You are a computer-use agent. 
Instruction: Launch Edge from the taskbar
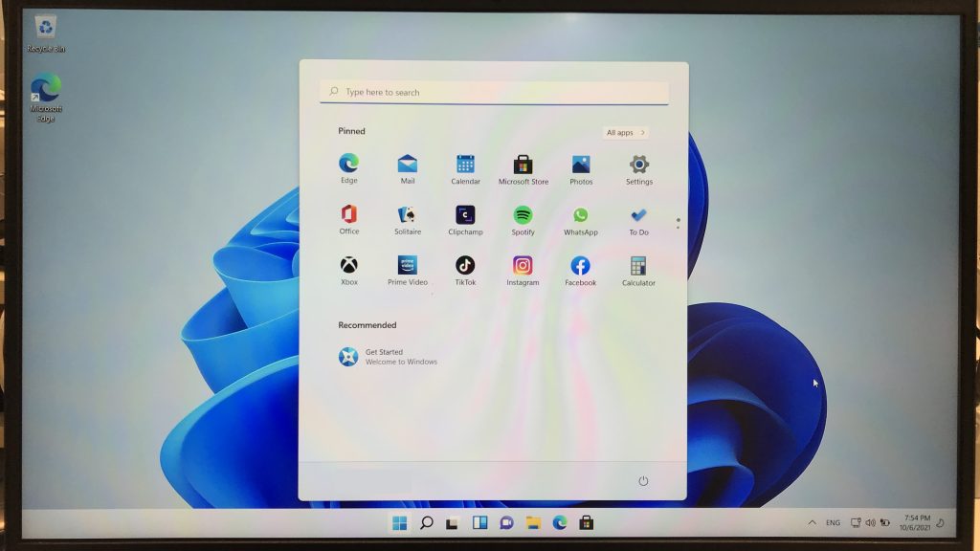click(x=559, y=523)
